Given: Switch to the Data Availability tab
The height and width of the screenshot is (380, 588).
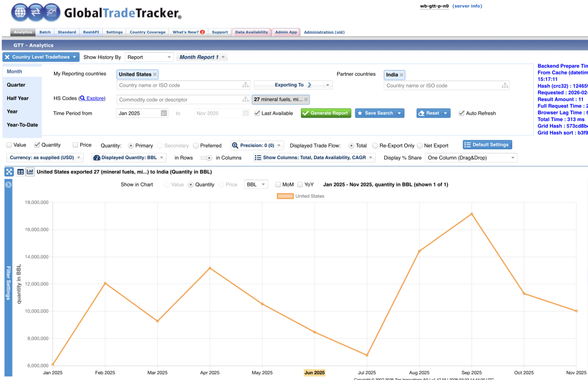Looking at the screenshot, I should pyautogui.click(x=252, y=32).
